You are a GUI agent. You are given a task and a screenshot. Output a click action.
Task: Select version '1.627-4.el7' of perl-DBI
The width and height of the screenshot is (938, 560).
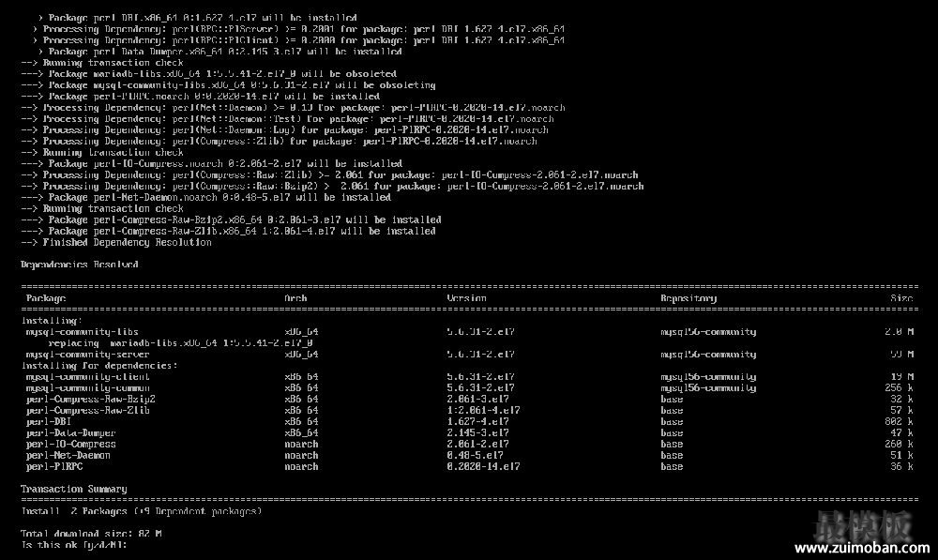(x=478, y=422)
